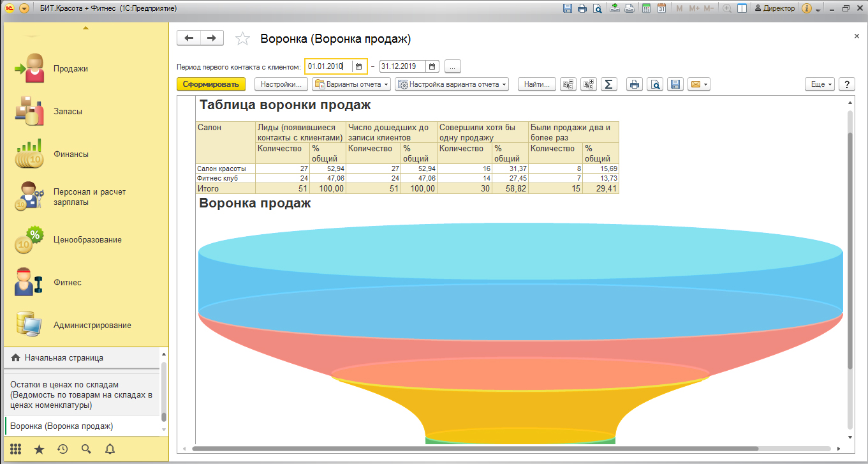Image resolution: width=868 pixels, height=464 pixels.
Task: Switch to Начальная страница tab
Action: pos(64,358)
